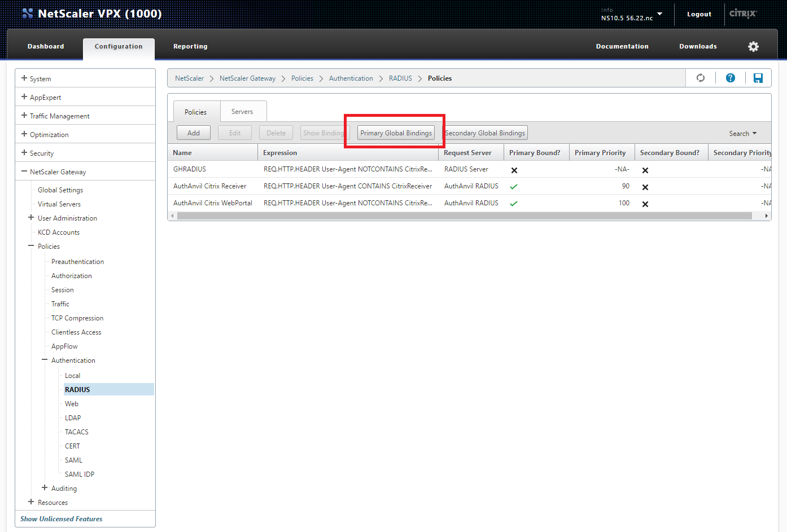Expand the Security node
The height and width of the screenshot is (532, 787).
click(24, 153)
